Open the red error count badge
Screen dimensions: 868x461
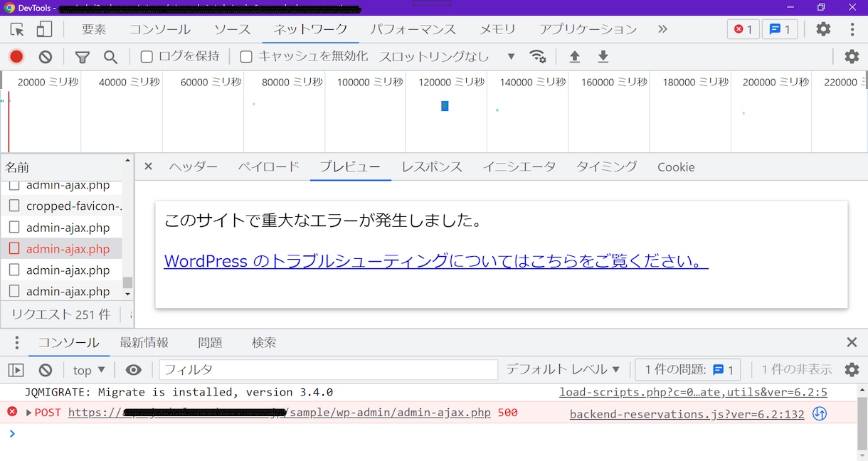pos(743,29)
